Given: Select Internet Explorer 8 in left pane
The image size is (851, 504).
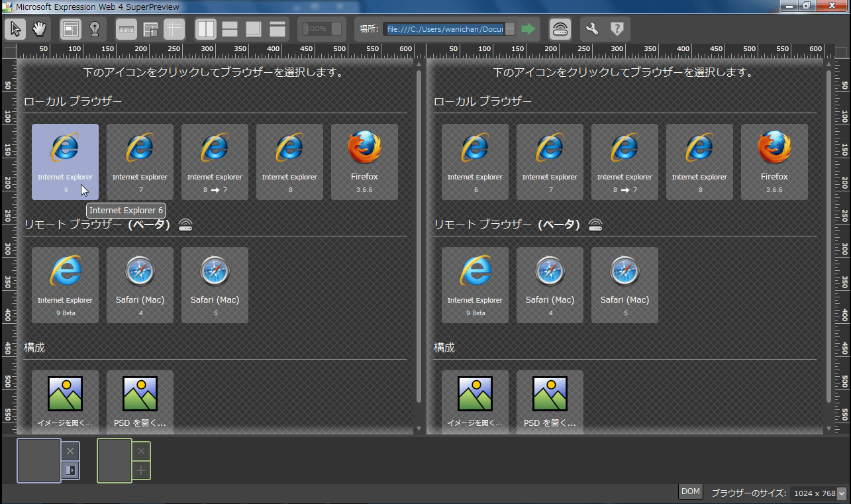Looking at the screenshot, I should click(x=289, y=162).
